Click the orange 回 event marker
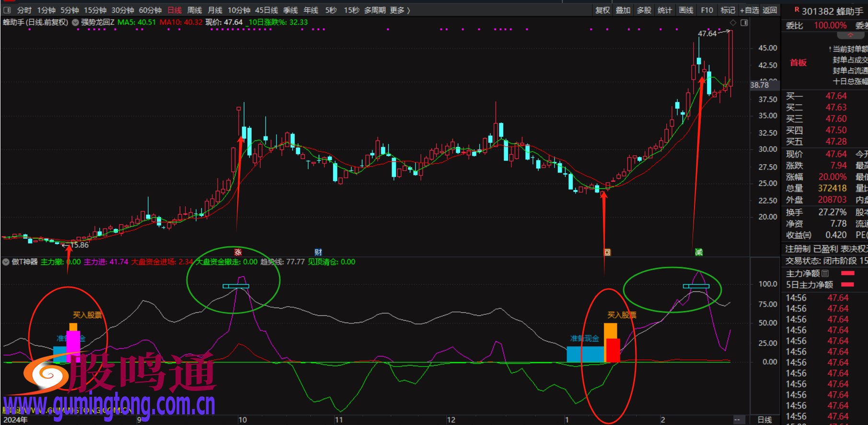This screenshot has height=425, width=868. pos(607,252)
